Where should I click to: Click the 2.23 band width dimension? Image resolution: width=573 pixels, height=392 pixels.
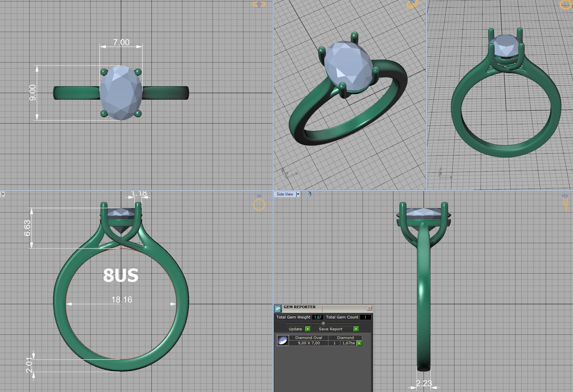(x=424, y=383)
